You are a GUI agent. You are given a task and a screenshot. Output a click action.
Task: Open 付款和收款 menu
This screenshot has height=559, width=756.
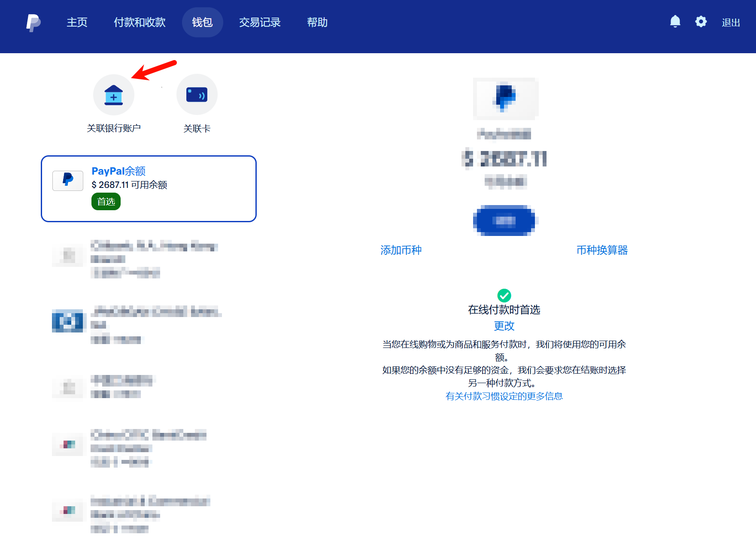click(140, 22)
